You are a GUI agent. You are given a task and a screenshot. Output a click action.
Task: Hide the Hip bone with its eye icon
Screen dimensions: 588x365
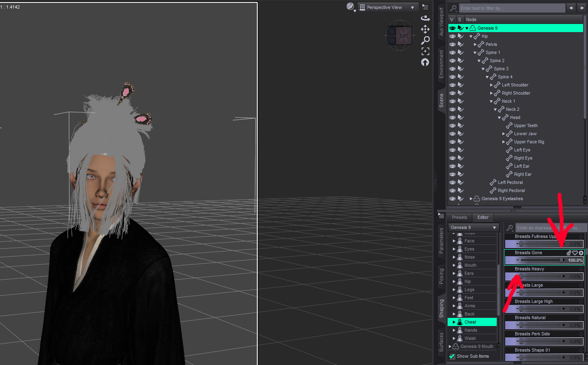point(452,36)
